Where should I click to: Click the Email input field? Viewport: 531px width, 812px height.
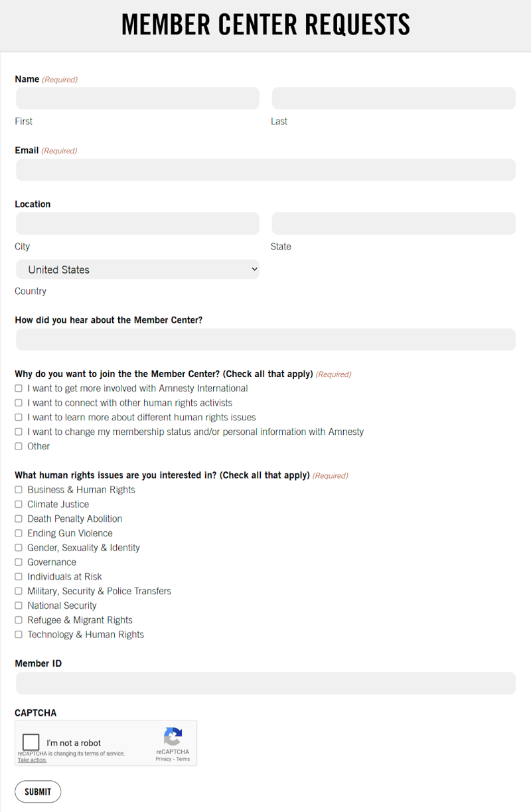coord(265,169)
